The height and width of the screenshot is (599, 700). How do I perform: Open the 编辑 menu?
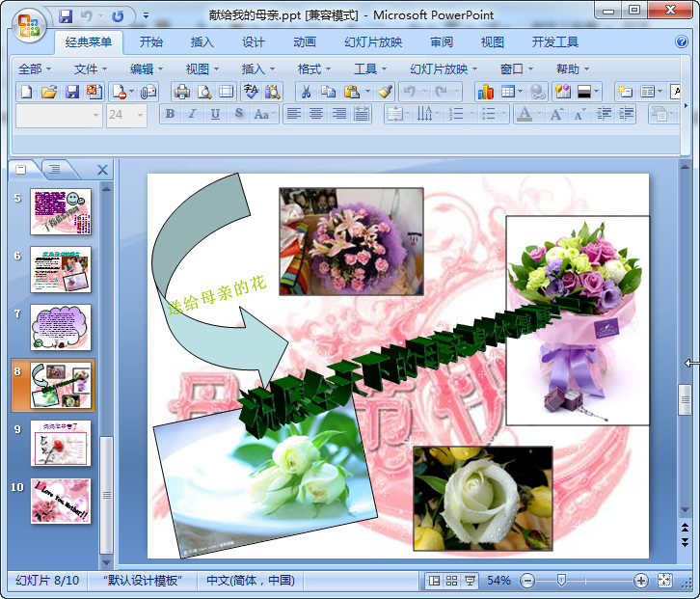pos(146,69)
